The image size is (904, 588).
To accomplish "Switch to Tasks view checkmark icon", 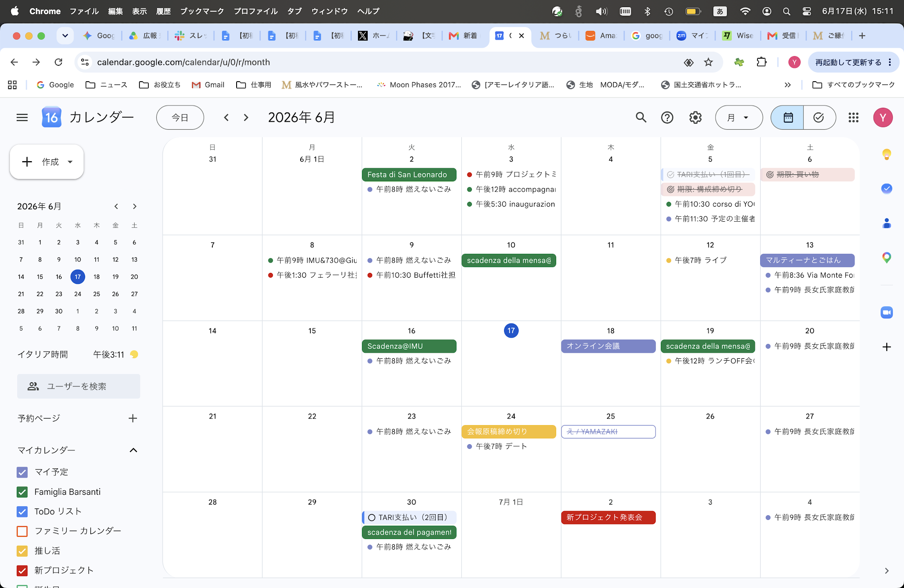I will pyautogui.click(x=819, y=117).
